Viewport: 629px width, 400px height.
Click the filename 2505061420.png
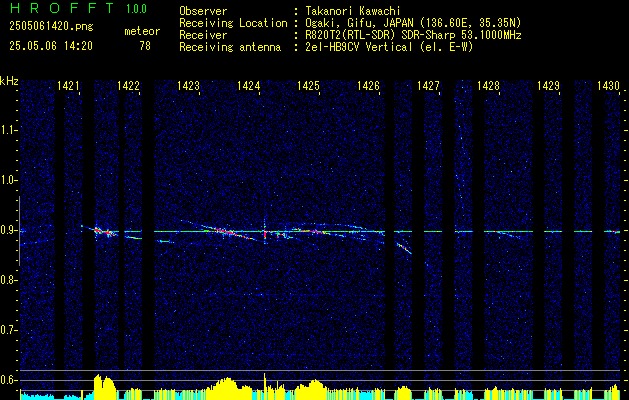(51, 26)
